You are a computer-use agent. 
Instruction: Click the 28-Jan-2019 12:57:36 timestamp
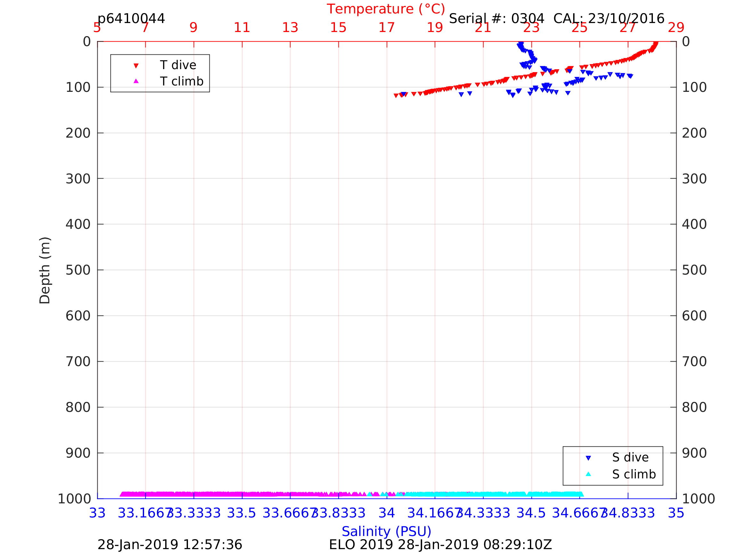[169, 545]
